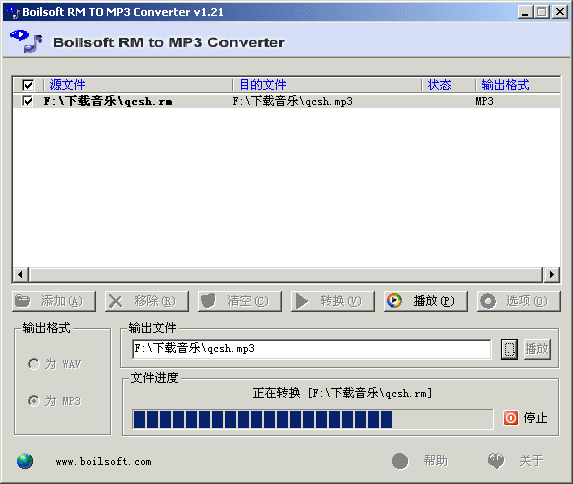Click into the 输出文件 path input field

click(312, 349)
